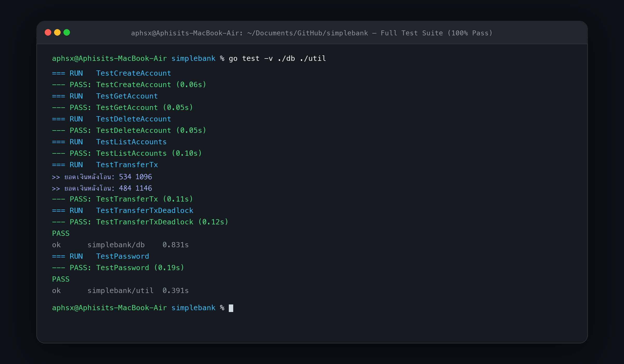Viewport: 624px width, 364px height.
Task: Click the 'go test -v ./db ./util' command
Action: pyautogui.click(x=277, y=58)
